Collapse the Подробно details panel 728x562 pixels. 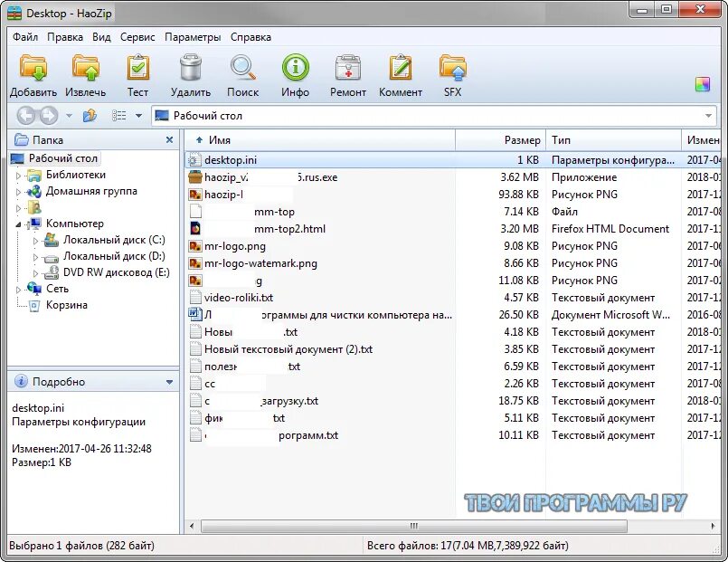169,382
